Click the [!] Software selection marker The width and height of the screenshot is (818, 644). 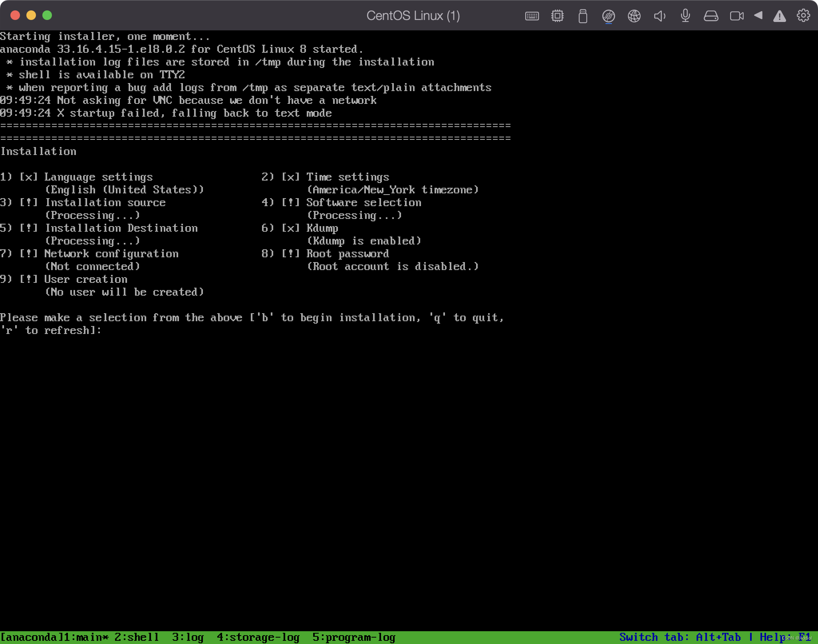(291, 203)
